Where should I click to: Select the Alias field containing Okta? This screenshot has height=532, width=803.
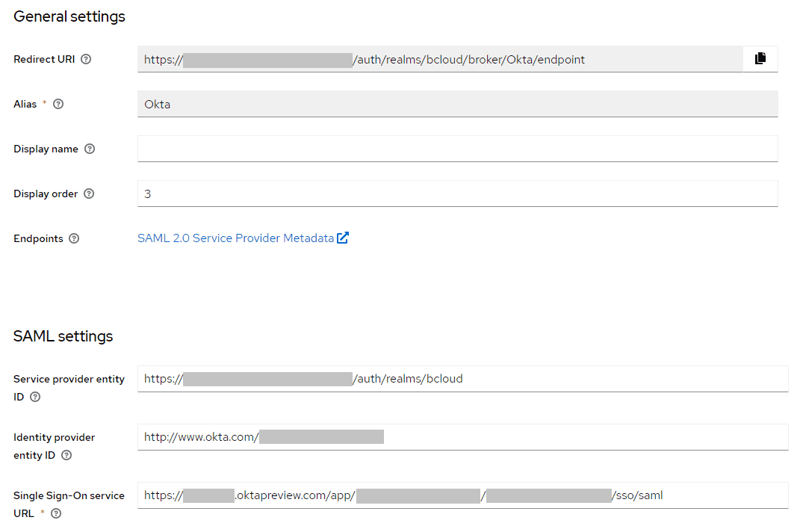point(457,104)
